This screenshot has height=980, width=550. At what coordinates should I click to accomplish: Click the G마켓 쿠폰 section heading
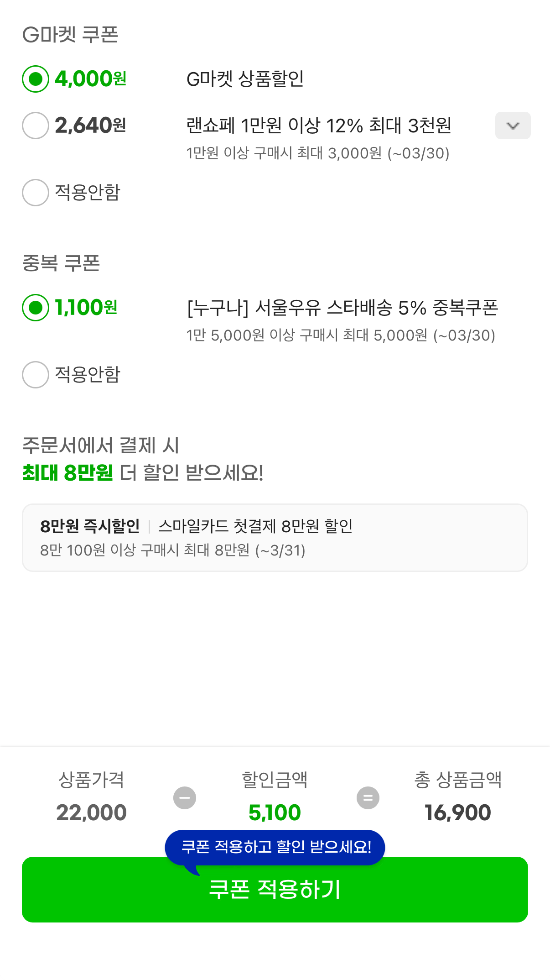tap(72, 34)
